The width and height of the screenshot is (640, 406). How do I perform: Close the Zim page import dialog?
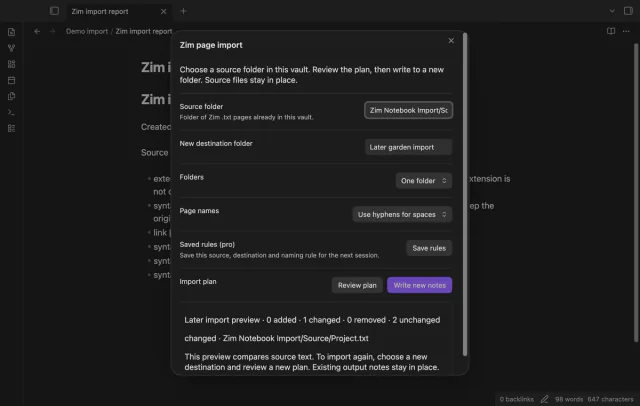tap(451, 40)
